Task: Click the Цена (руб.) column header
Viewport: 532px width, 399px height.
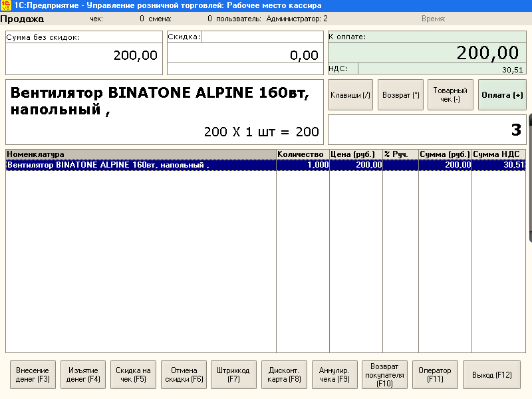Action: coord(356,154)
